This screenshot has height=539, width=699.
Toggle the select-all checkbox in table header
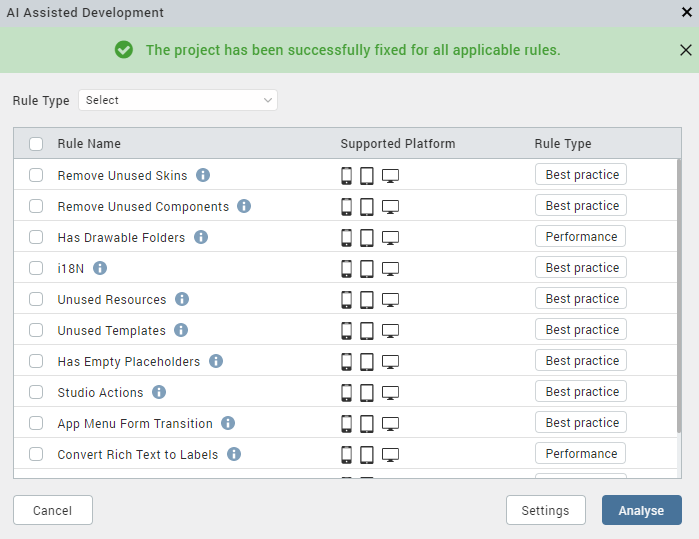coord(36,144)
